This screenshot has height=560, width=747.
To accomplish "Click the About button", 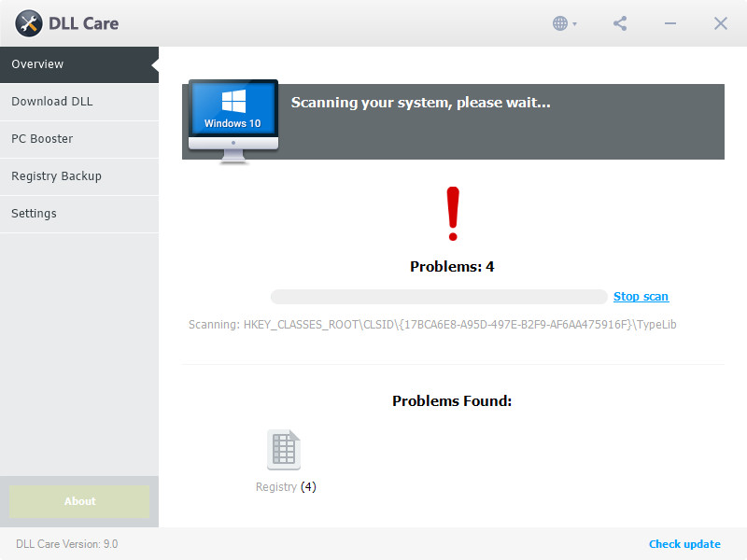I will (79, 501).
